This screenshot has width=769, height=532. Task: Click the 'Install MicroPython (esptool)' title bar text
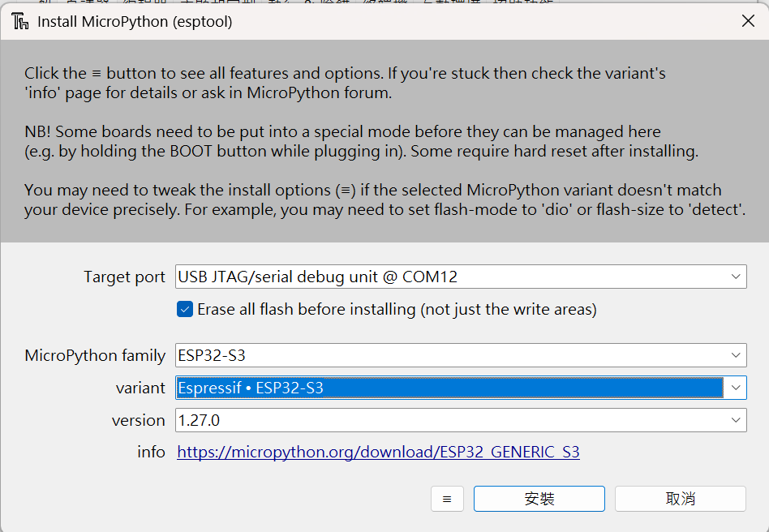[135, 22]
